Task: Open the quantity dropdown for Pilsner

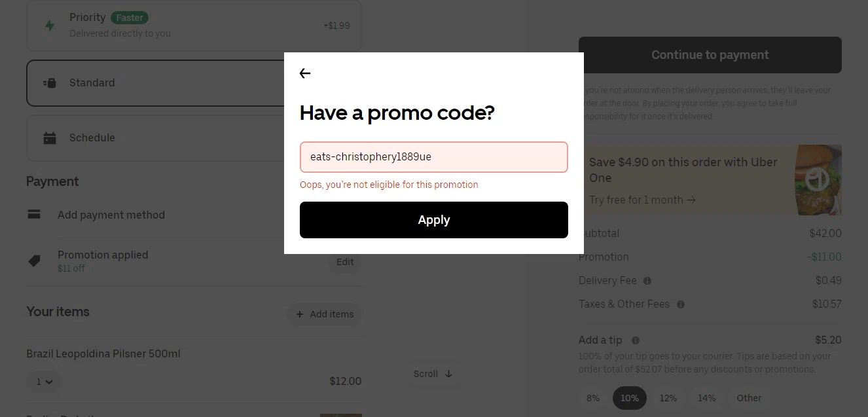Action: click(x=44, y=382)
